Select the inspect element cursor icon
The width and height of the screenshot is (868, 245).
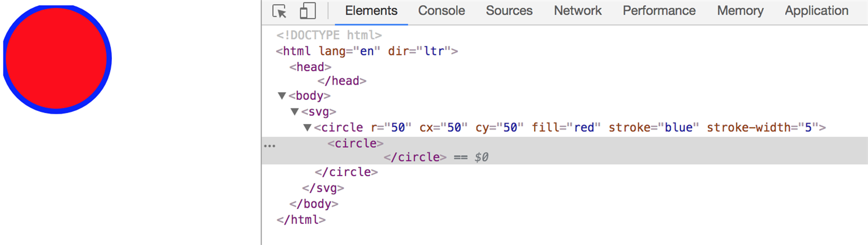pos(280,12)
